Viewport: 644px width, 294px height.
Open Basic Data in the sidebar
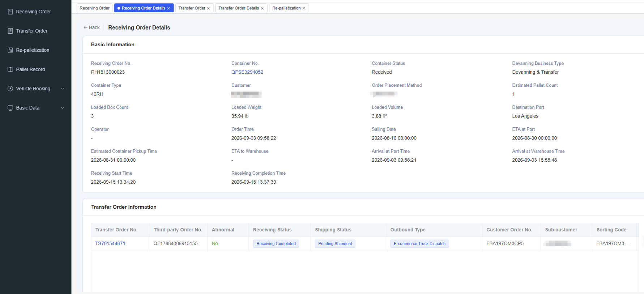pyautogui.click(x=35, y=108)
